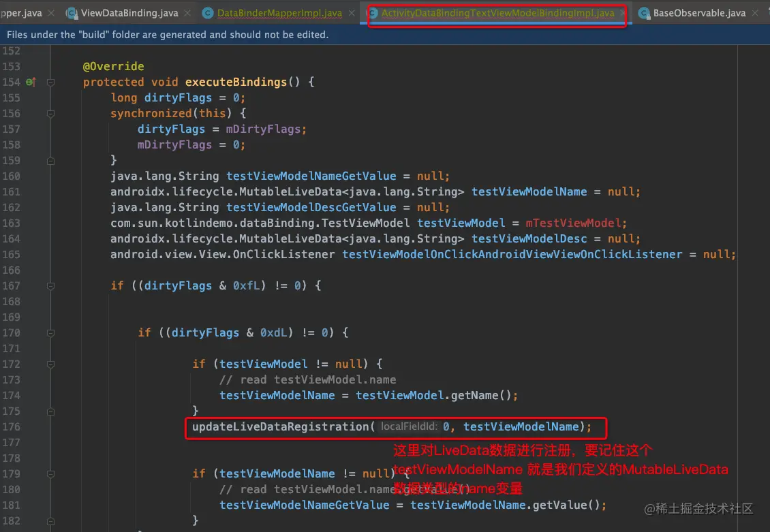Click the class icon on DataBinderMapperImpl.java tab

[208, 13]
